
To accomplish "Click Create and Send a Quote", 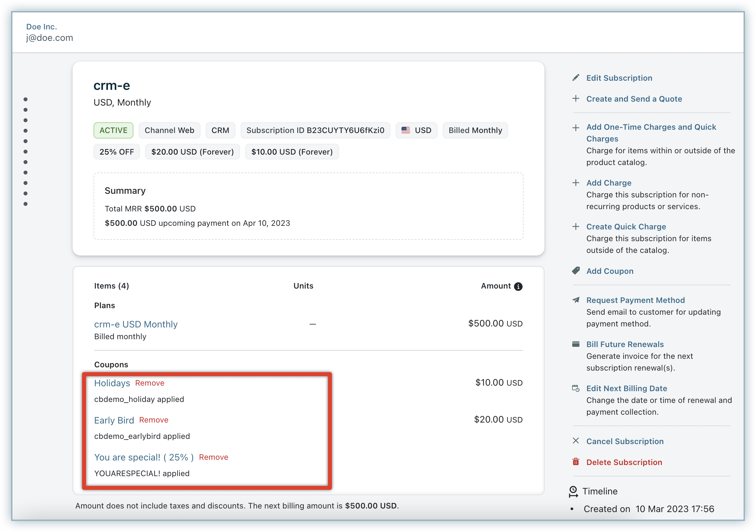I will coord(634,99).
